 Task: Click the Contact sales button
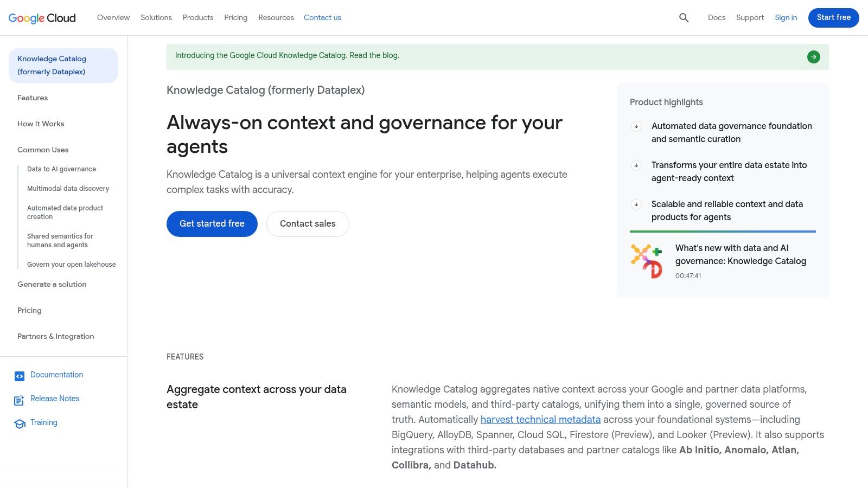coord(308,224)
